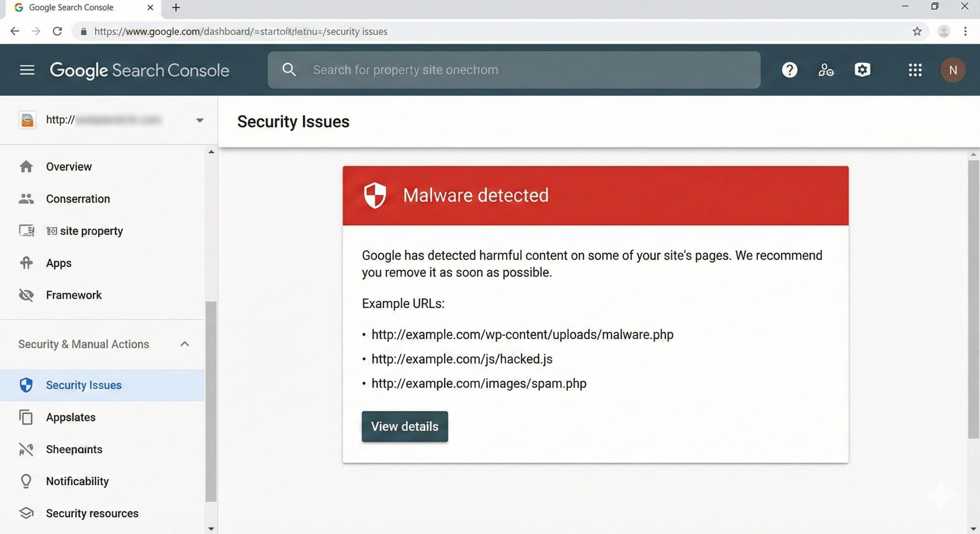
Task: Click the Framework hidden-eye icon
Action: [x=26, y=295]
